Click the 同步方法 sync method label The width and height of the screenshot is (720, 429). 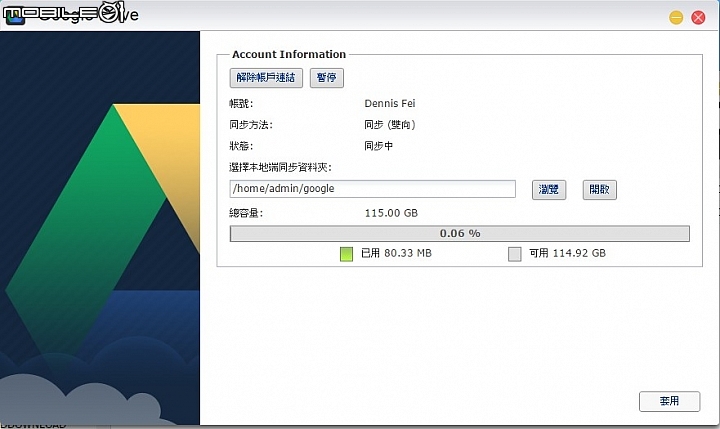[251, 124]
